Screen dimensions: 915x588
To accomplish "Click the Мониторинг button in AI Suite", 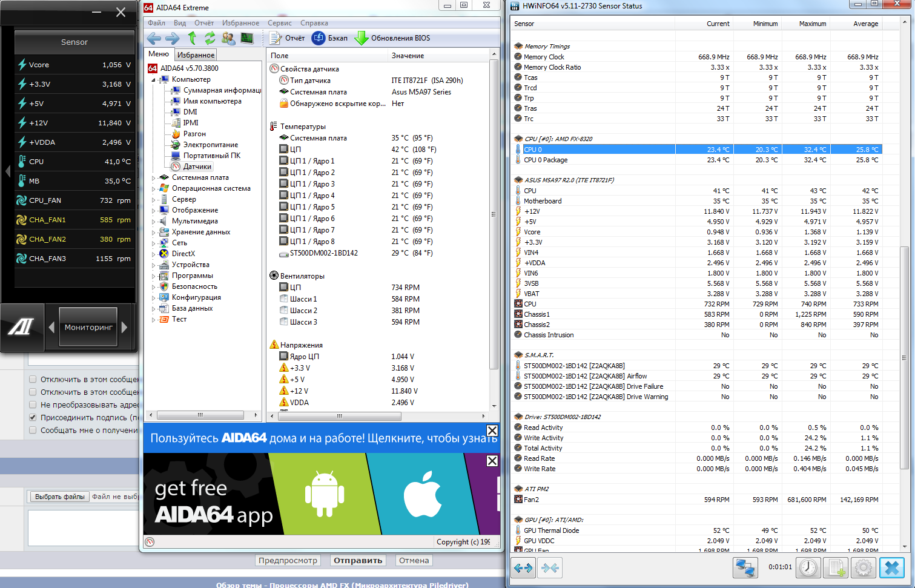I will pos(88,327).
